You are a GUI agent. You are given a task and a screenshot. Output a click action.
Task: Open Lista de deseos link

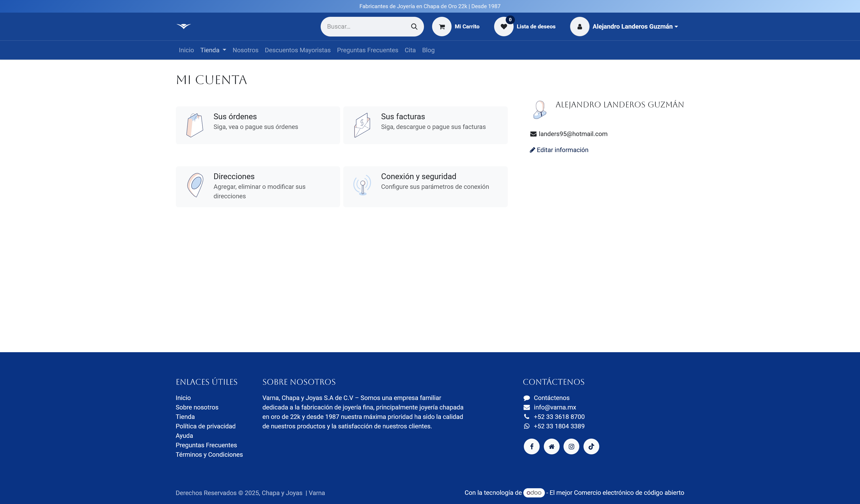pyautogui.click(x=536, y=27)
